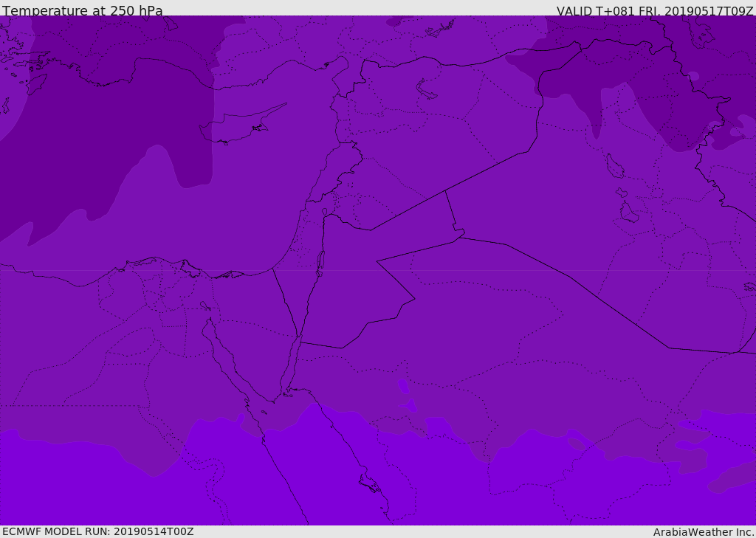This screenshot has height=538, width=756.
Task: Click the ECMWF MODEL RUN timestamp text
Action: [98, 531]
